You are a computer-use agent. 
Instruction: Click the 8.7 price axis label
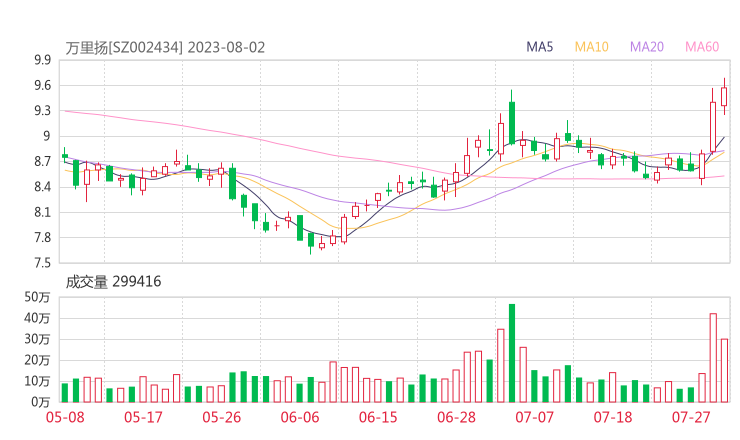pyautogui.click(x=42, y=162)
